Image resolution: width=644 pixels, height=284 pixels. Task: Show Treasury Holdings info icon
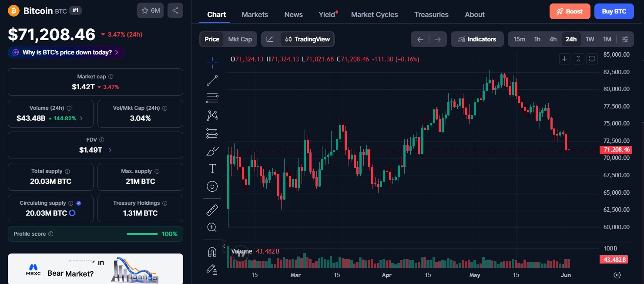tap(164, 203)
